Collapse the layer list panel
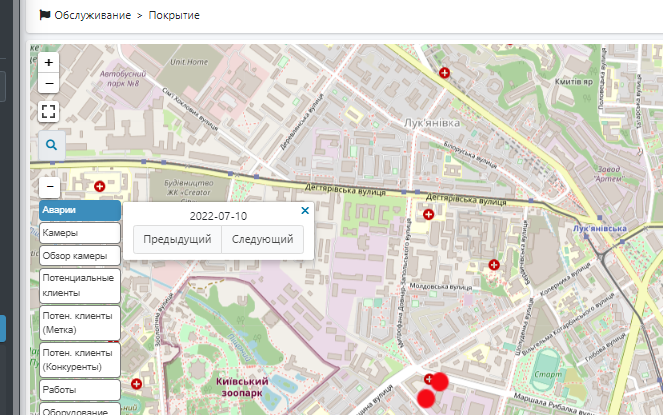The width and height of the screenshot is (663, 415). point(49,186)
